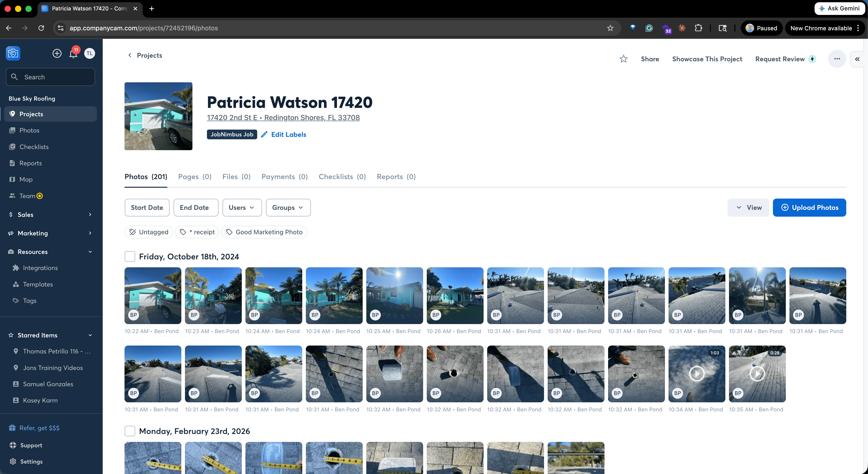
Task: Open the Groups filter dropdown
Action: [x=288, y=207]
